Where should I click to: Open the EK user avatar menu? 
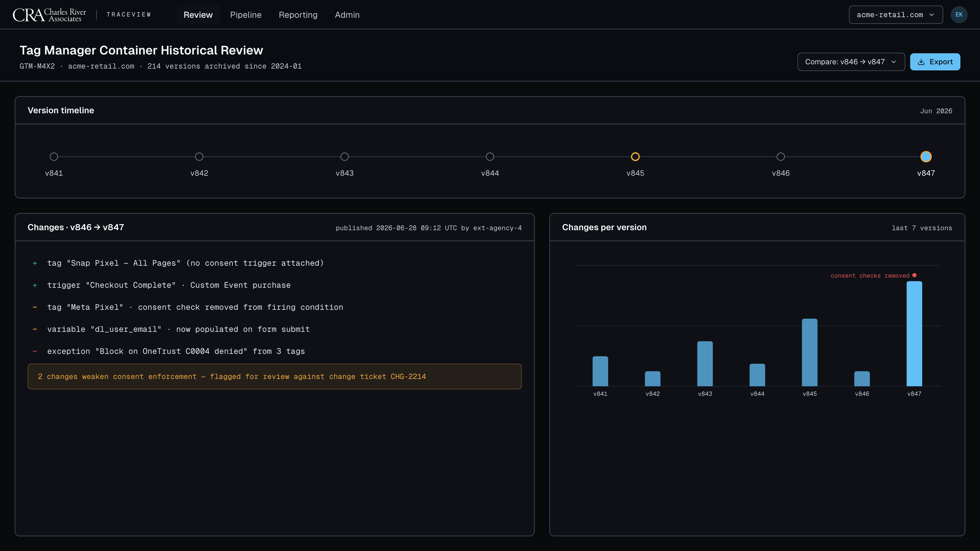(x=959, y=15)
